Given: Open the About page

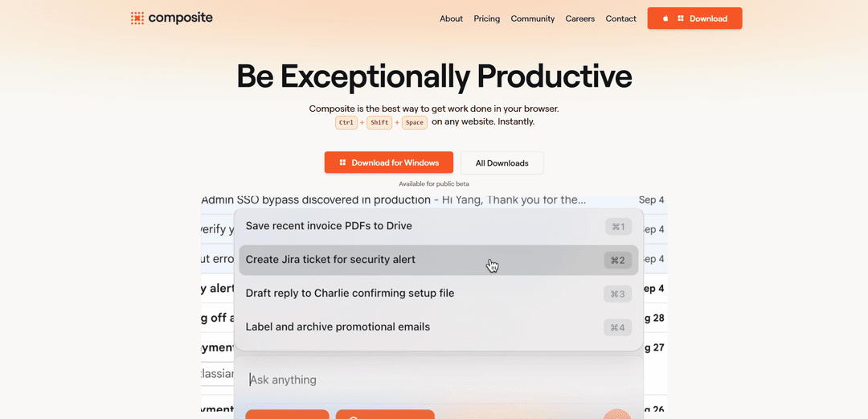Looking at the screenshot, I should (451, 18).
